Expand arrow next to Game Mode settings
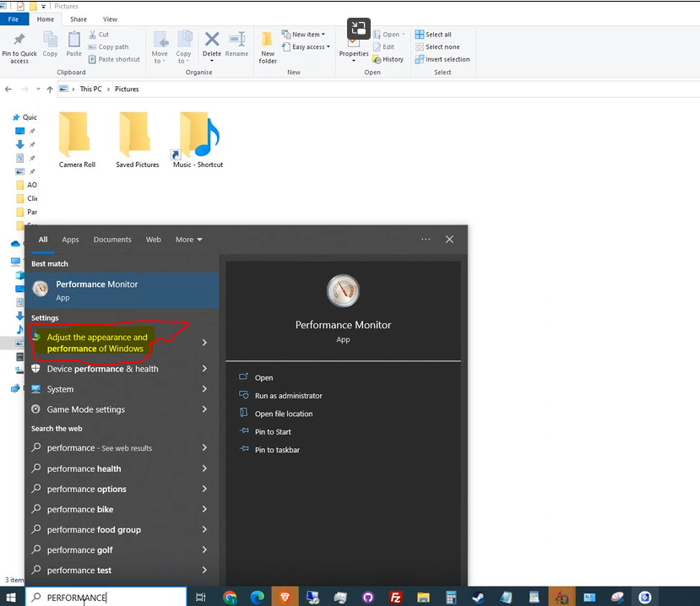 [x=204, y=409]
